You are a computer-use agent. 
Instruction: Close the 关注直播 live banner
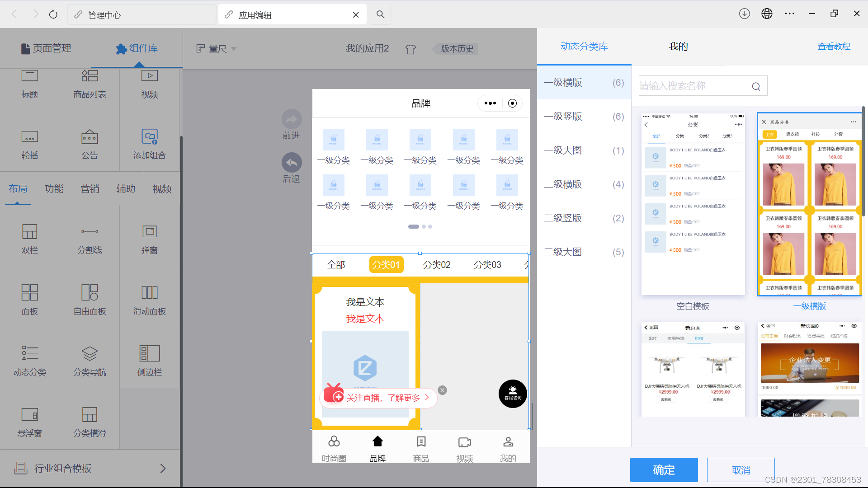(x=443, y=390)
